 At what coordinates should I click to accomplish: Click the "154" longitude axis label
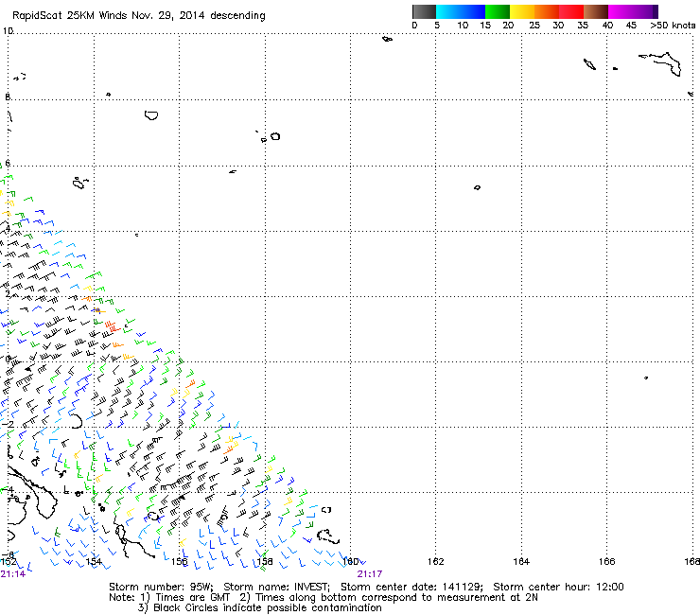pyautogui.click(x=94, y=562)
